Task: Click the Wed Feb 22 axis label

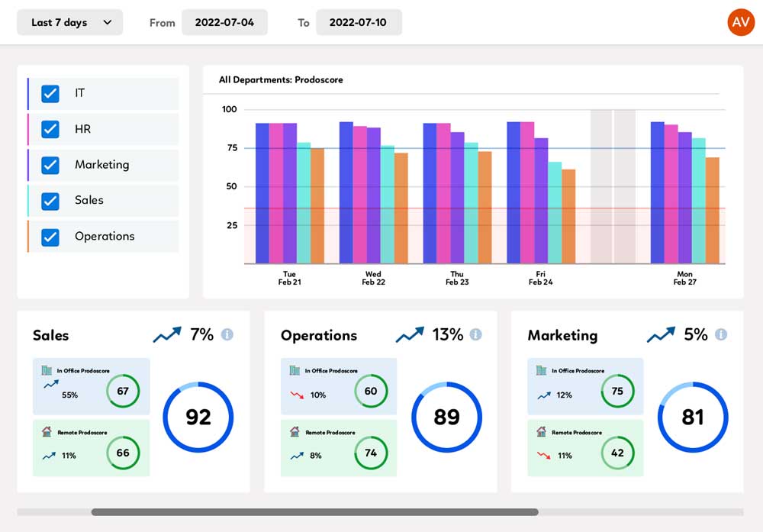Action: click(373, 278)
